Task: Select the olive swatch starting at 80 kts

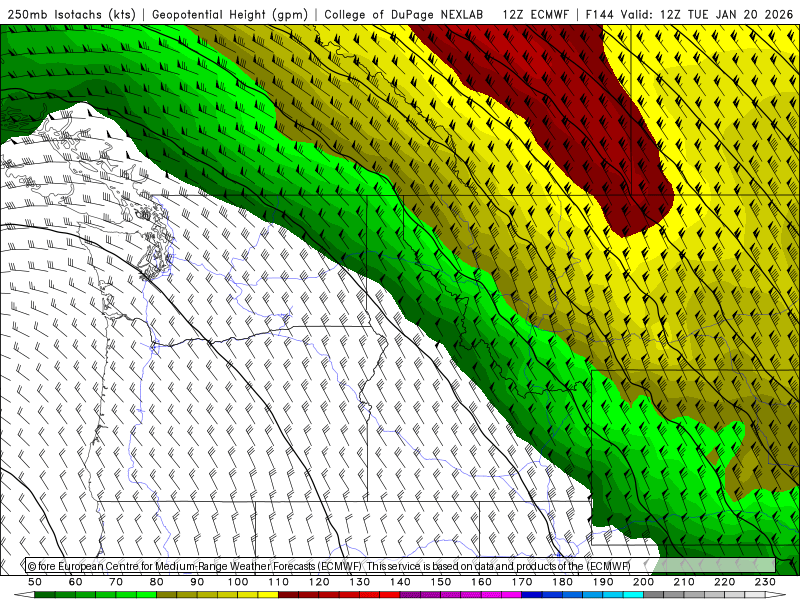Action: point(167,595)
